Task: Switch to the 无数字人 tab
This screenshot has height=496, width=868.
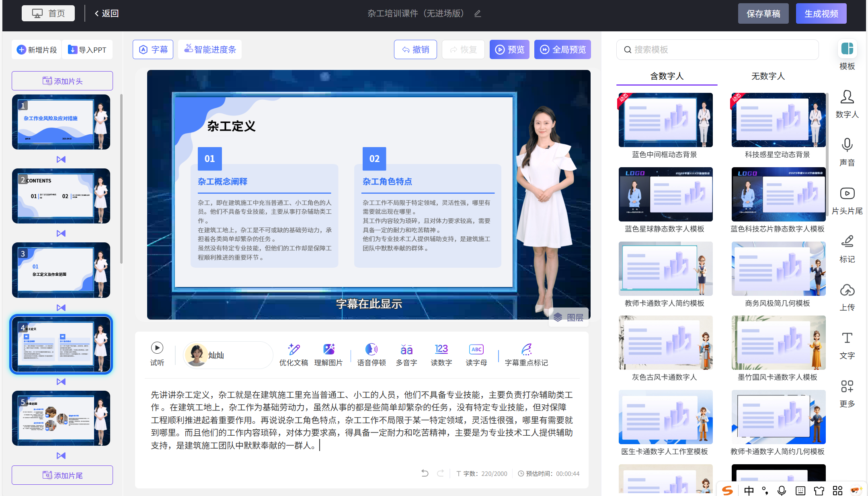Action: (768, 76)
